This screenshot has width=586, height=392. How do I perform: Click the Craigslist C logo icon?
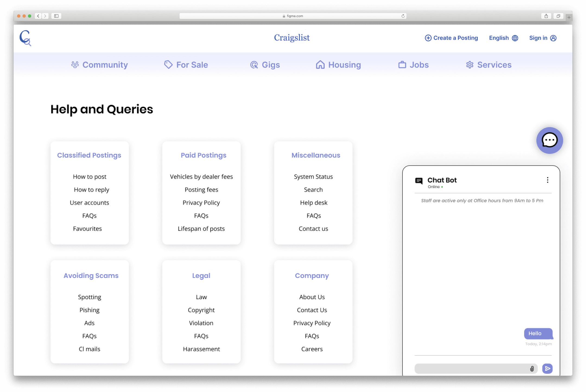(x=25, y=38)
